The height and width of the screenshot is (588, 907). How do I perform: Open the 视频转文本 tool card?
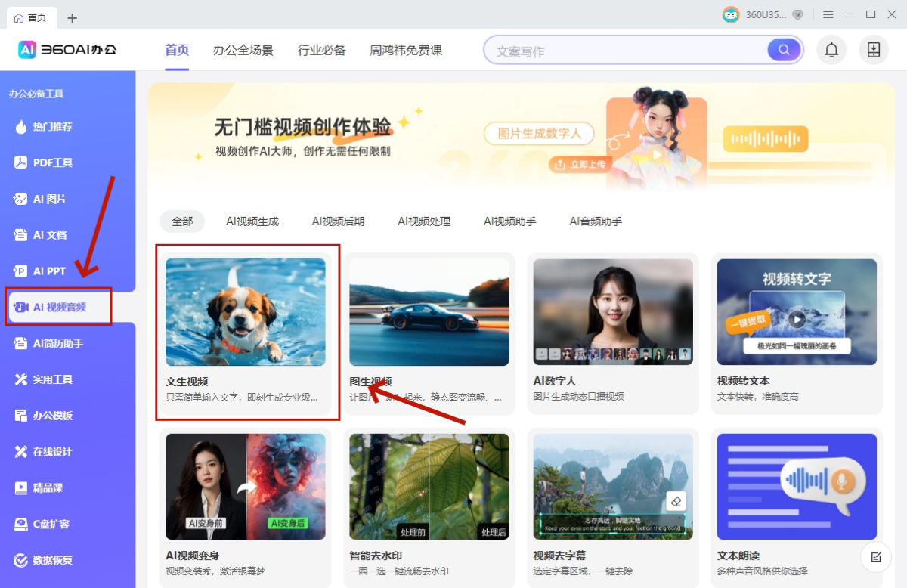[797, 333]
